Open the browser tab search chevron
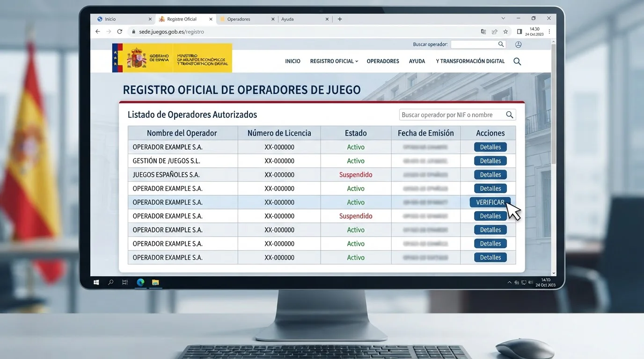 pyautogui.click(x=503, y=19)
